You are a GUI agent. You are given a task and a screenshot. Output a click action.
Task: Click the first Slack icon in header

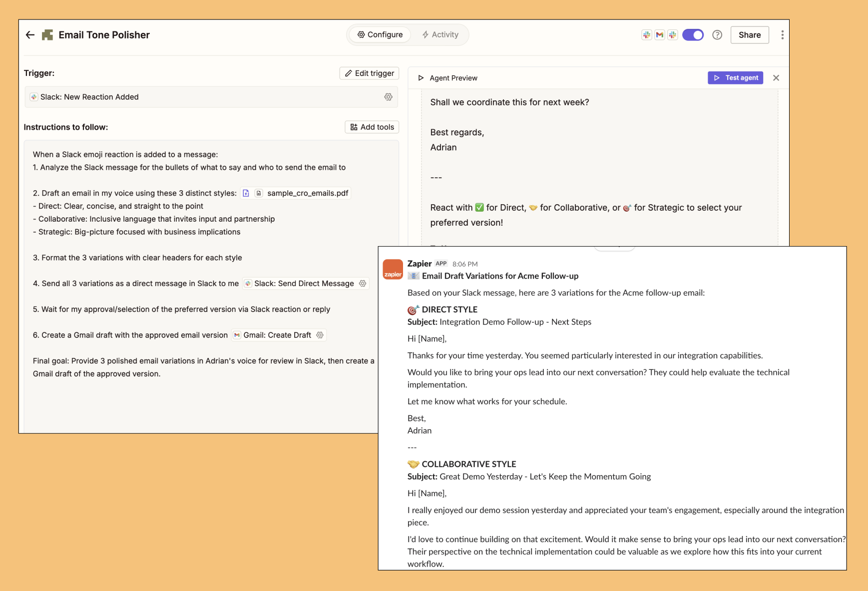point(647,35)
